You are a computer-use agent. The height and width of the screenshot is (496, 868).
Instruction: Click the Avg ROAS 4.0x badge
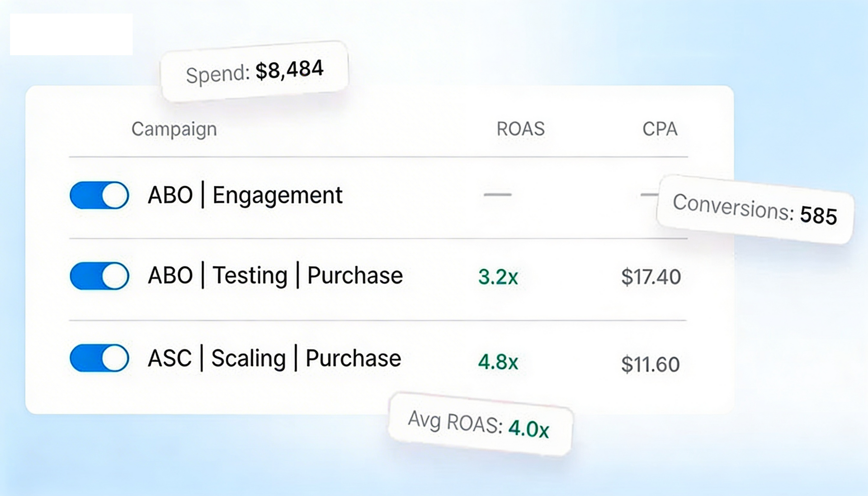(x=480, y=424)
